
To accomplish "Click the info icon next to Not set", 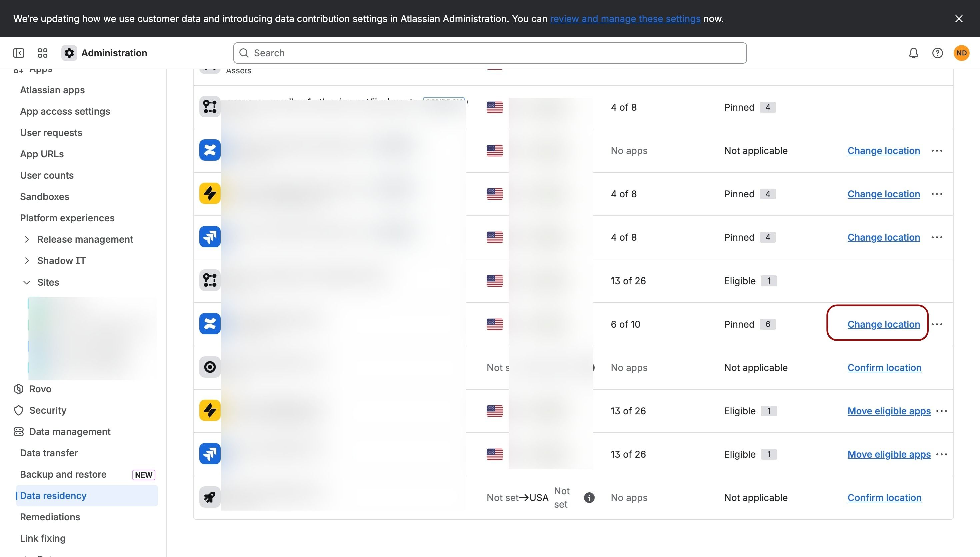I will click(589, 497).
